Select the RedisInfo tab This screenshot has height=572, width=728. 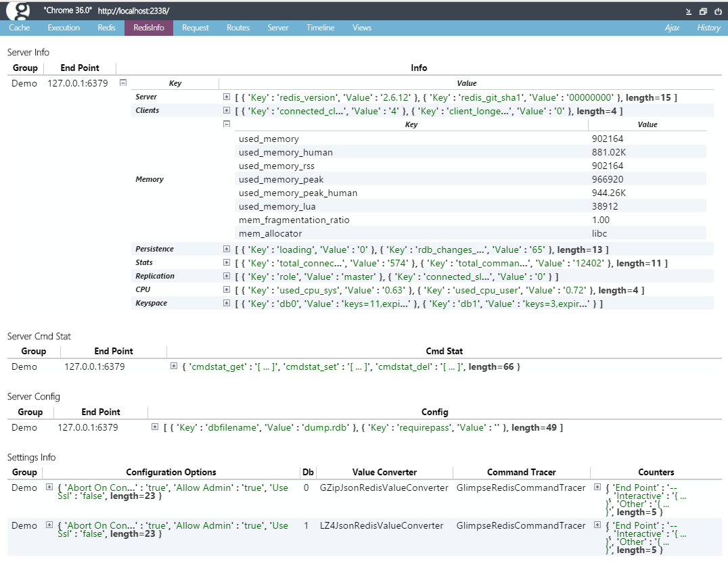pyautogui.click(x=149, y=28)
